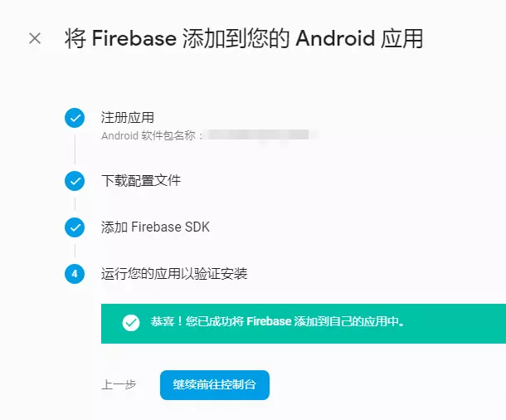This screenshot has height=420, width=506.
Task: Click the word Firebase in the dialog heading
Action: coord(134,38)
